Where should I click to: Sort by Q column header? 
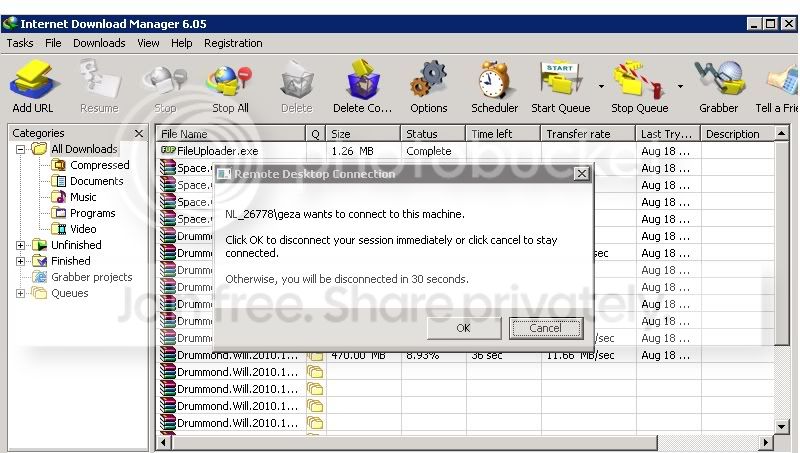click(315, 134)
